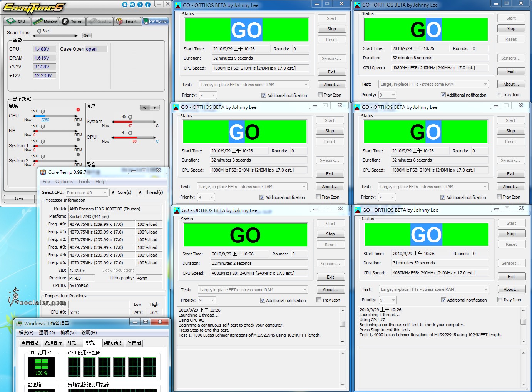532x392 pixels.
Task: Click the Windows Task Manager title bar icon
Action: click(19, 323)
